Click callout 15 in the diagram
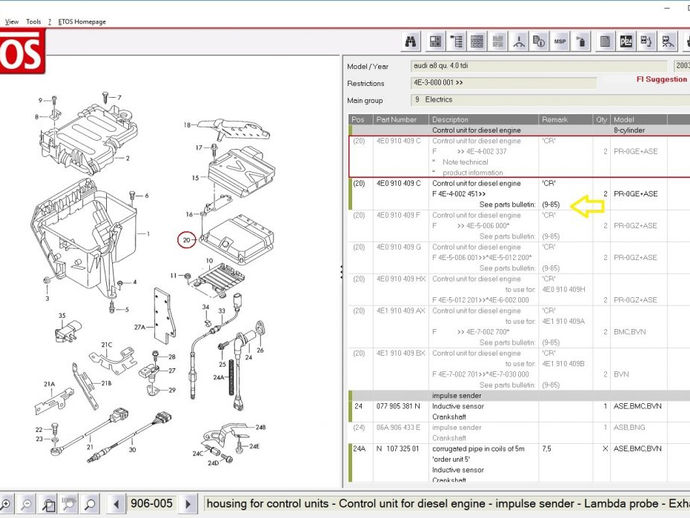 [195, 178]
